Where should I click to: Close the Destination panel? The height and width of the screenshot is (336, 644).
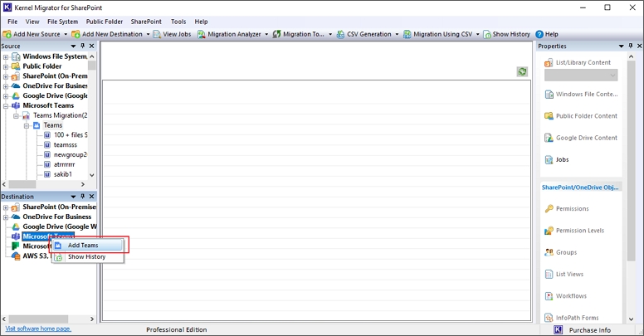(91, 197)
